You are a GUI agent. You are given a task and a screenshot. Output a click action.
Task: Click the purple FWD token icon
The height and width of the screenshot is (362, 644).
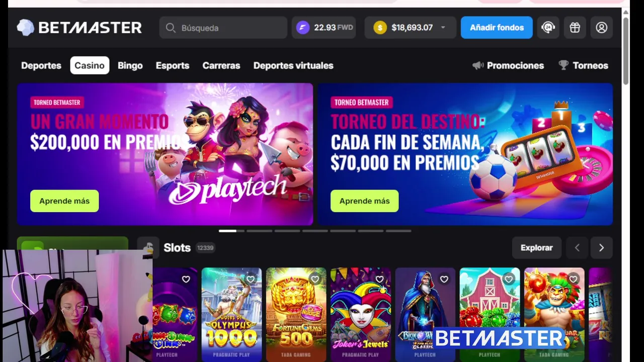[x=302, y=28]
